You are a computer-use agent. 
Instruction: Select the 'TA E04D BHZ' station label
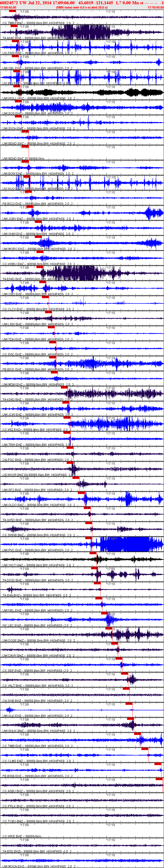pos(12,279)
